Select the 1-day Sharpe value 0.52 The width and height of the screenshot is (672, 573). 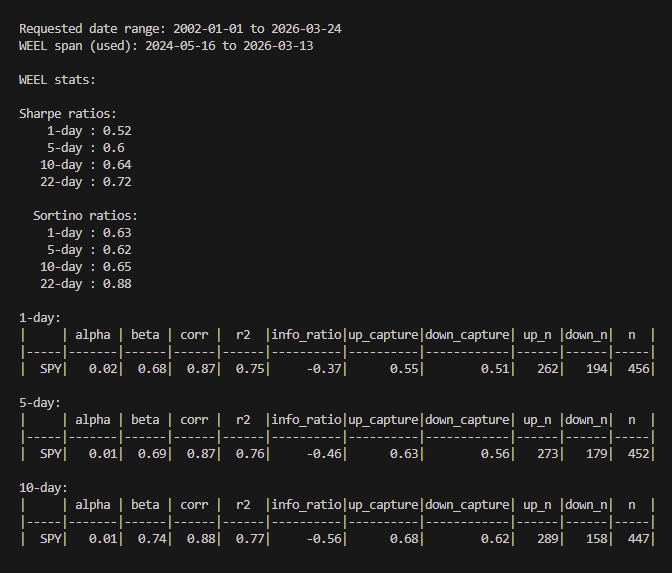[x=117, y=131]
